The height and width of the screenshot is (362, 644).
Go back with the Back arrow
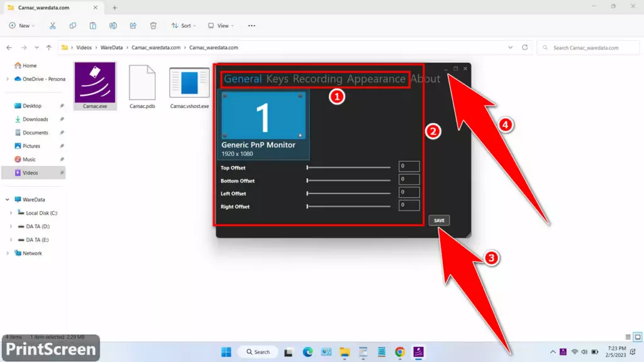pyautogui.click(x=9, y=48)
